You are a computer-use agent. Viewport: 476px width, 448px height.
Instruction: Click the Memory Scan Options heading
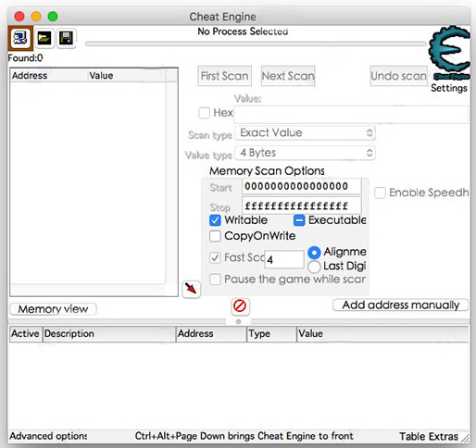point(267,171)
